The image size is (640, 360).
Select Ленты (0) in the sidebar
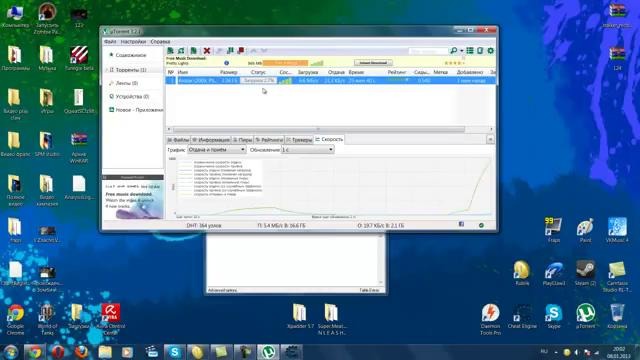click(127, 83)
